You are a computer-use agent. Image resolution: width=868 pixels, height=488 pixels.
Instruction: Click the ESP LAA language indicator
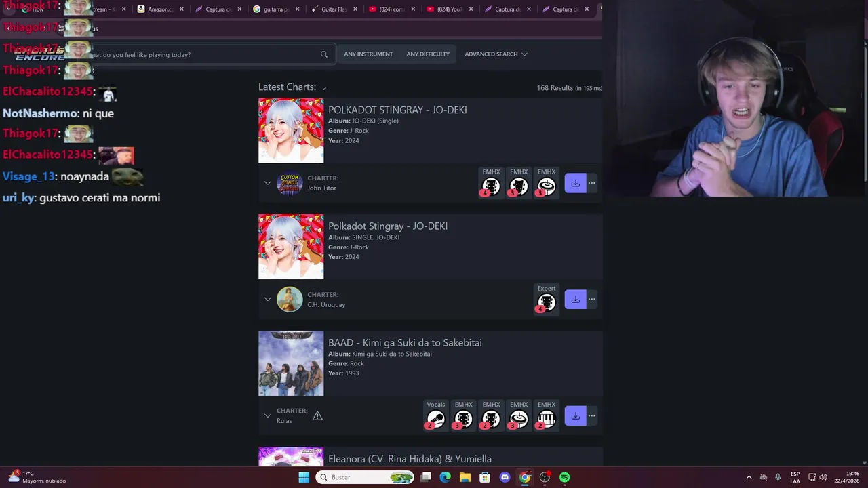tap(795, 477)
